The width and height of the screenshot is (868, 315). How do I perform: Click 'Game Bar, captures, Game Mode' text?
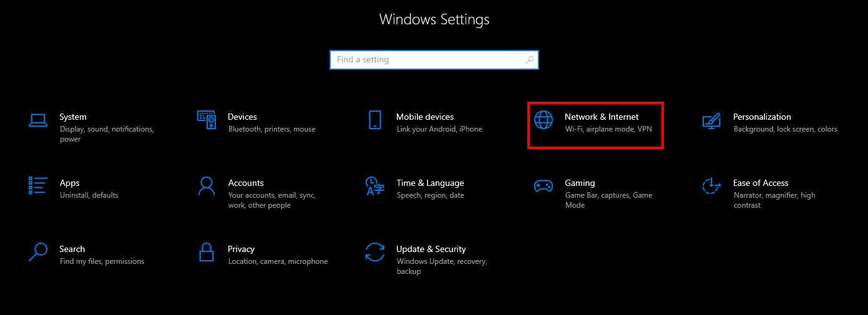608,200
